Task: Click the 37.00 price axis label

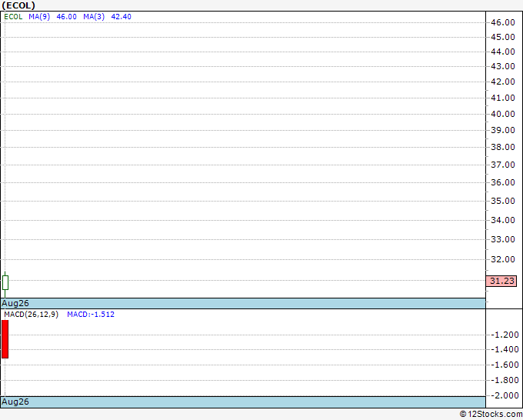Action: click(503, 165)
